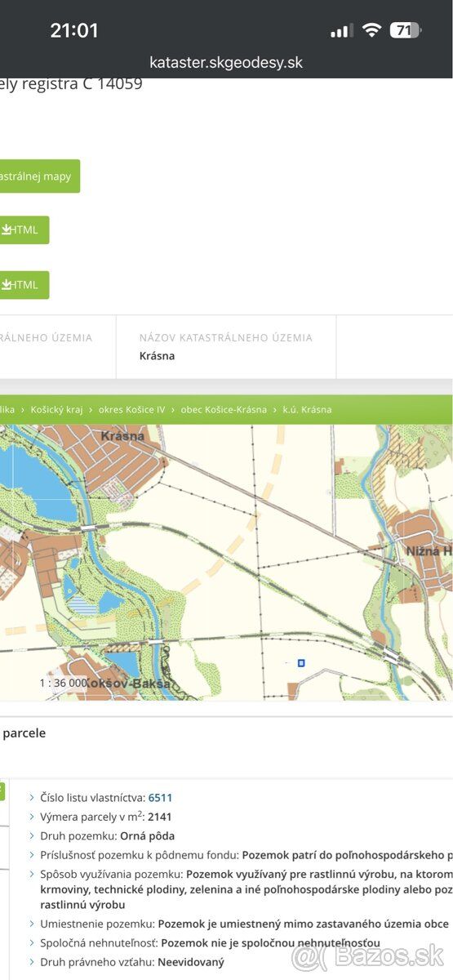Open the cadastral map button
The image size is (453, 980).
tap(40, 176)
